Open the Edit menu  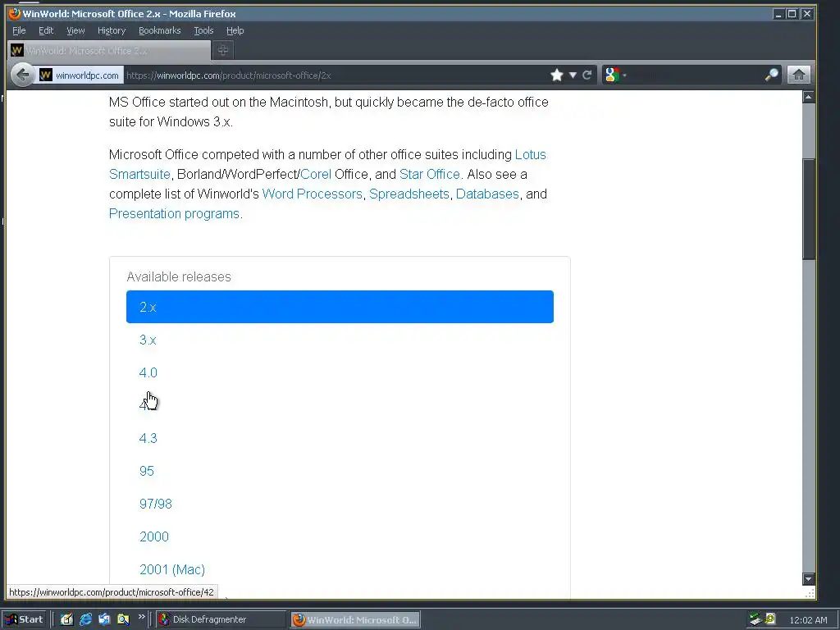[x=46, y=30]
